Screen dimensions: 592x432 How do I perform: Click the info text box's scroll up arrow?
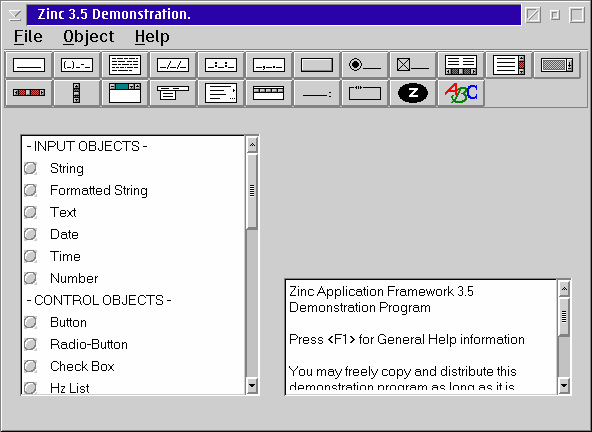click(x=564, y=289)
